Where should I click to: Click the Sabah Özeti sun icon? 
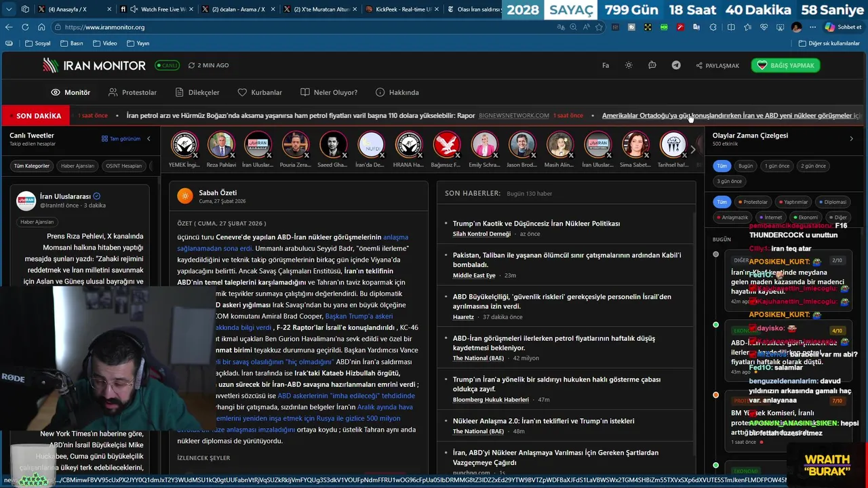pos(185,196)
